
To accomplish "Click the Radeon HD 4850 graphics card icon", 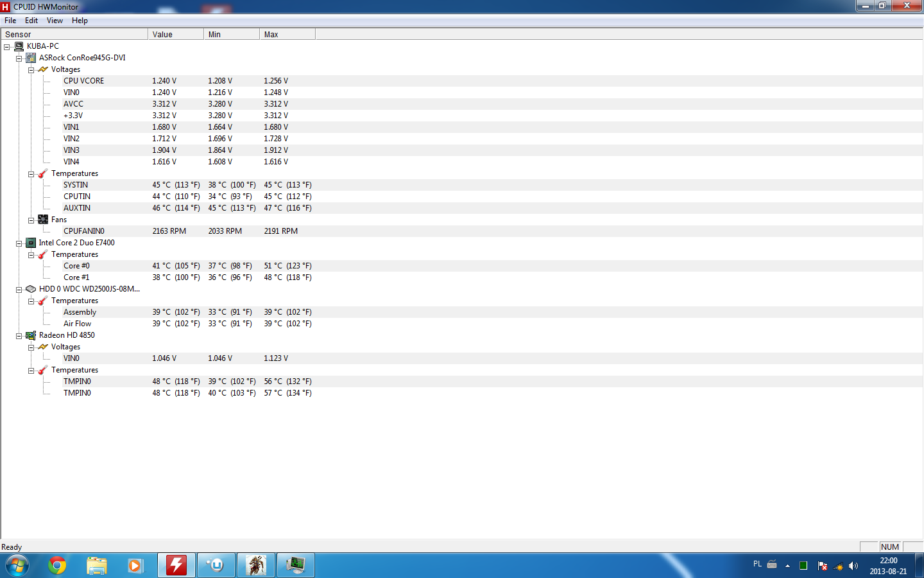I will 31,335.
